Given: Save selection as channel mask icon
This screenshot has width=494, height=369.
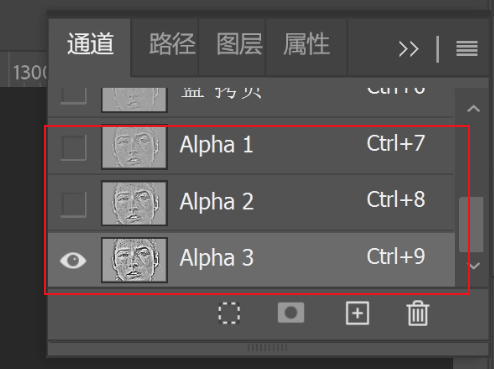Looking at the screenshot, I should [x=291, y=313].
